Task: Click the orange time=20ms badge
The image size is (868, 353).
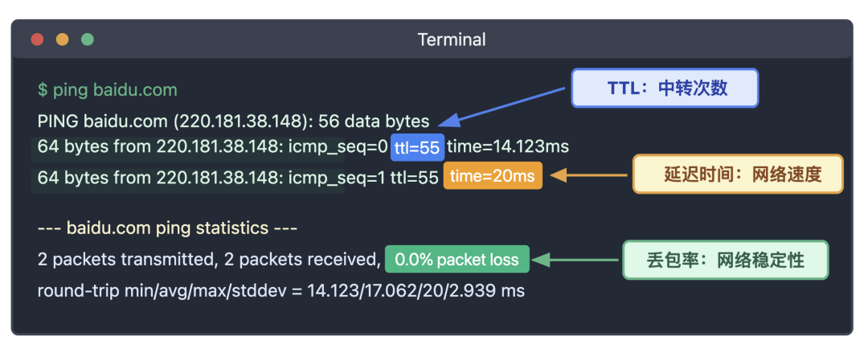Action: [x=493, y=177]
